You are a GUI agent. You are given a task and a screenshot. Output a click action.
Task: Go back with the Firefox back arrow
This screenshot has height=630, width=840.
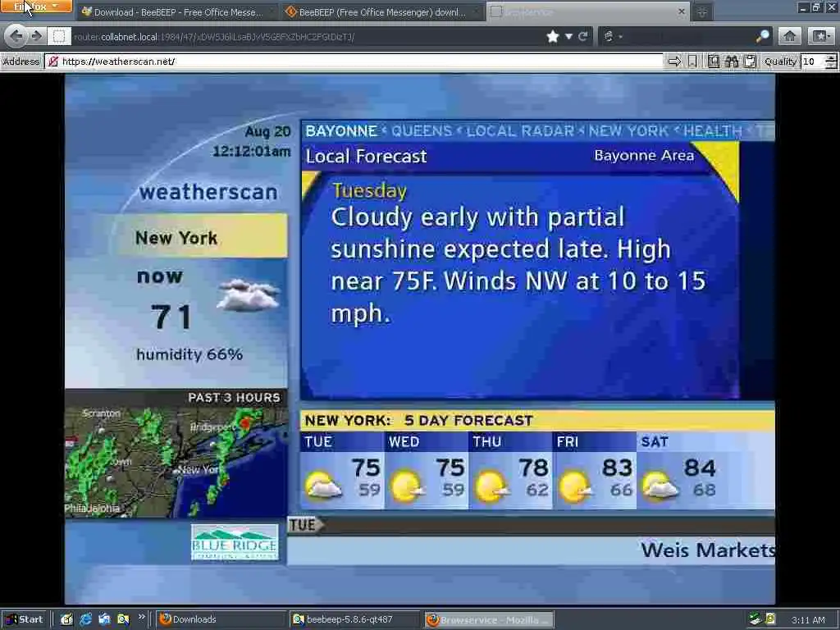tap(16, 36)
